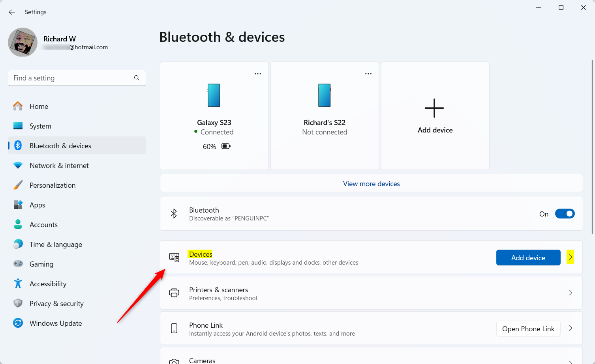Open the Apps settings page

18,205
